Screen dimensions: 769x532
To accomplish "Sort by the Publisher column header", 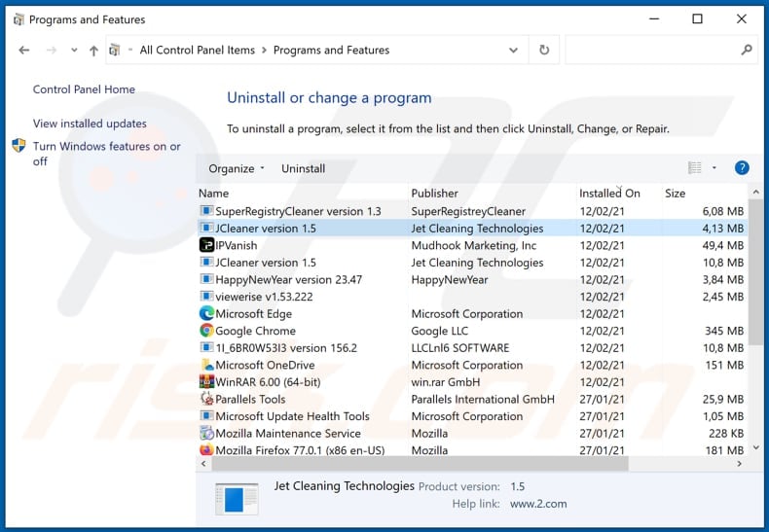I will click(x=492, y=193).
